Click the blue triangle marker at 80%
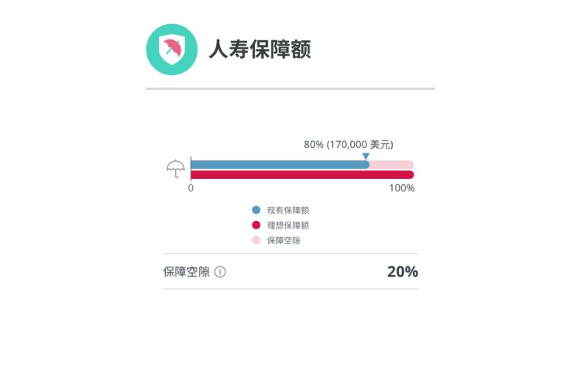Image resolution: width=581 pixels, height=392 pixels. coord(366,156)
